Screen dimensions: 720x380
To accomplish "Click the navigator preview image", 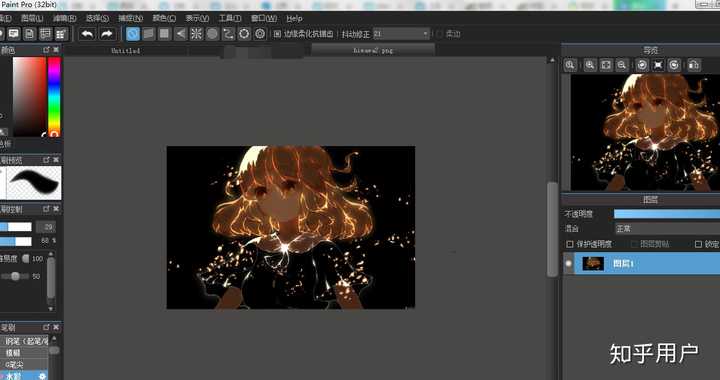I will 645,133.
